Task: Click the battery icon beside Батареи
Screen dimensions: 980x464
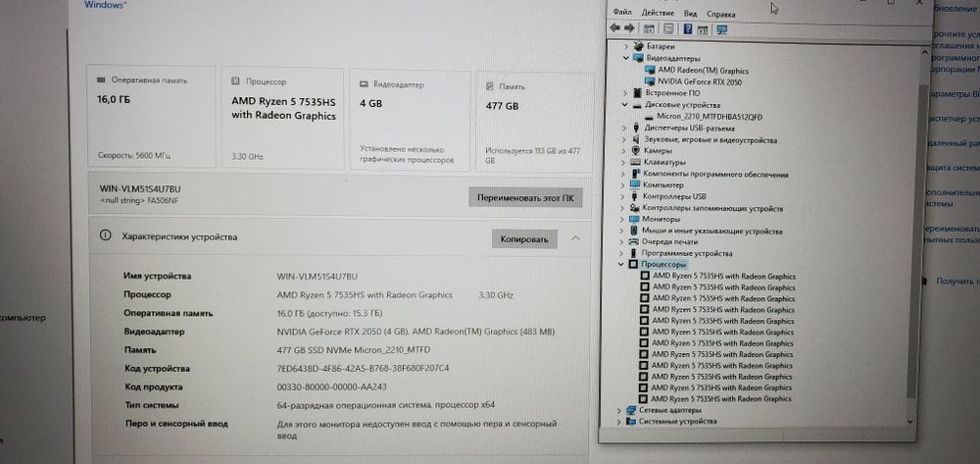Action: coord(639,46)
